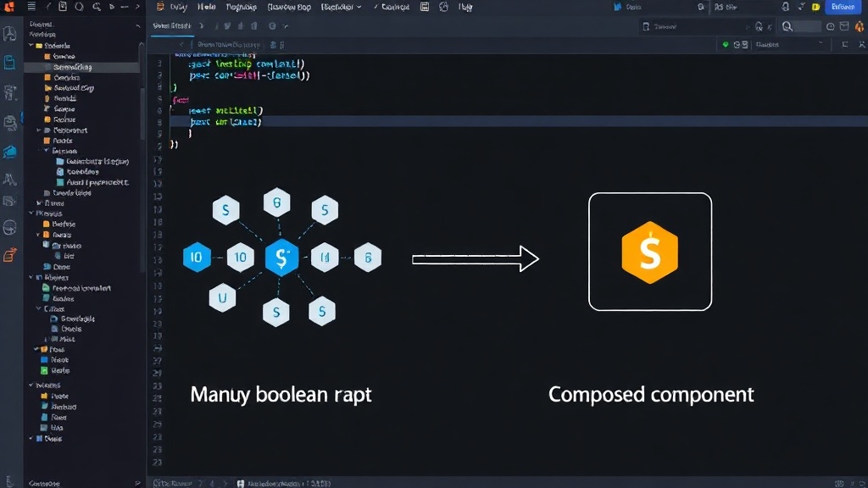Viewport: 868px width, 488px height.
Task: Click the blue book icon in the top bar
Action: click(x=618, y=7)
